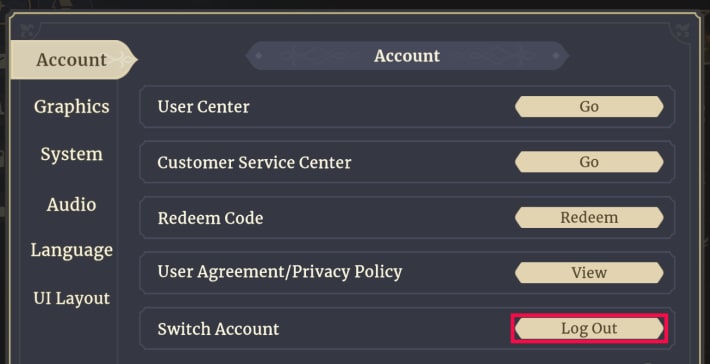Click the Account title banner
The width and height of the screenshot is (710, 364).
coord(407,56)
